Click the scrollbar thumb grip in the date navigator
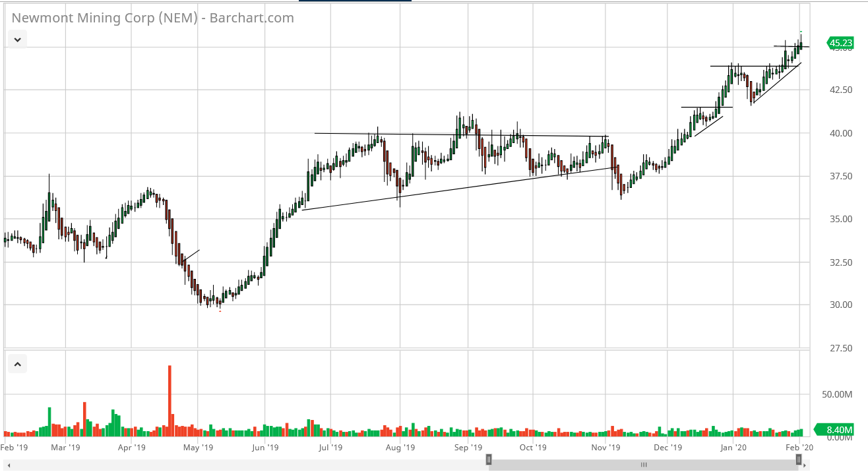 644,464
